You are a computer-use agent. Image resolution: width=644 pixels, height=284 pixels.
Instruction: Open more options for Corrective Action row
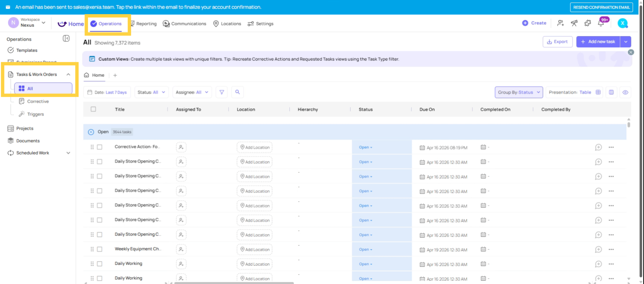coord(611,147)
